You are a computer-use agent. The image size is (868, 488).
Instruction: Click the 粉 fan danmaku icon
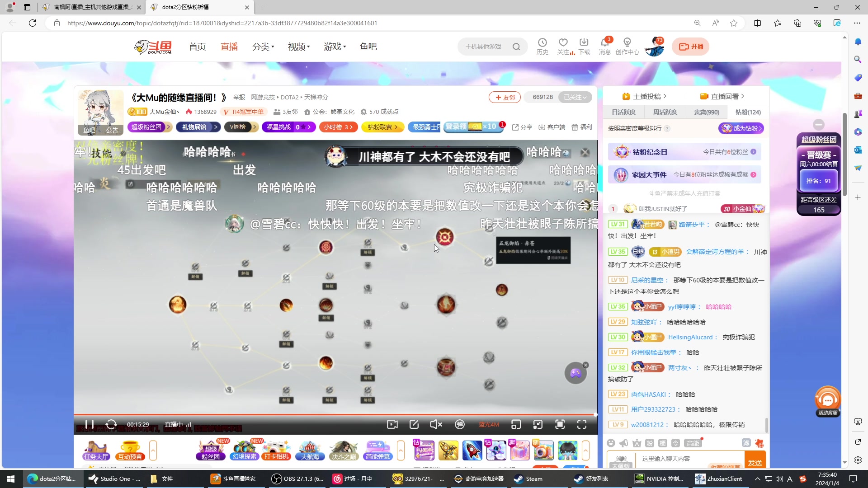(x=650, y=443)
